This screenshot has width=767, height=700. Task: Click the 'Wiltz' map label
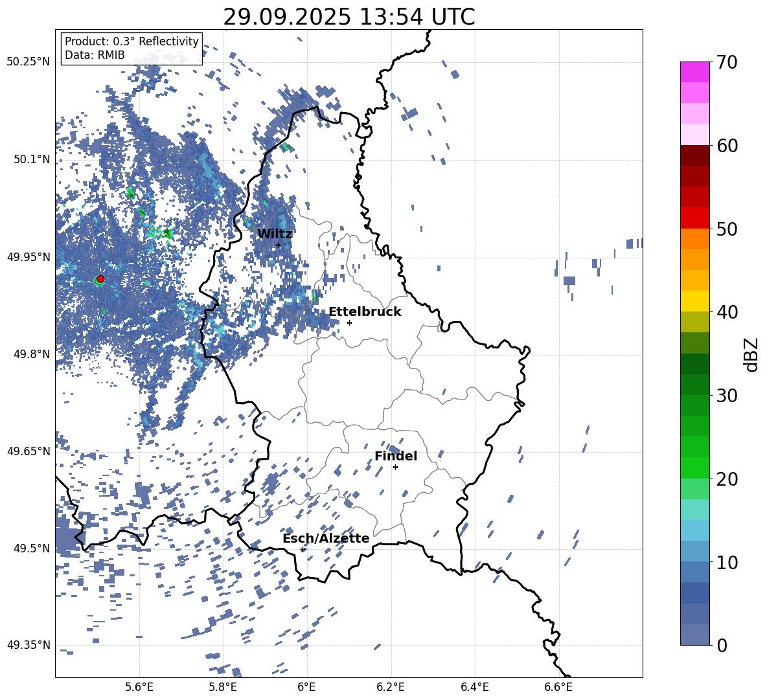click(275, 234)
